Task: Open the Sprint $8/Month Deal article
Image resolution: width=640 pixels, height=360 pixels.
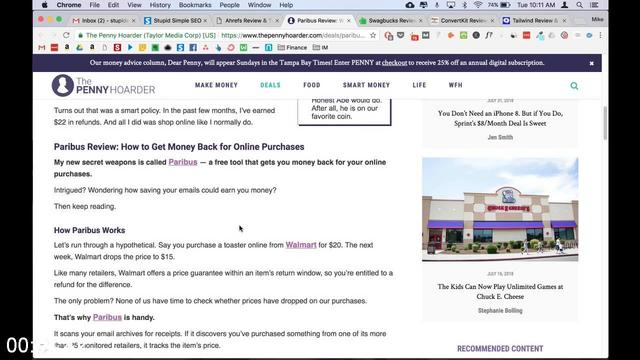Action: click(x=500, y=118)
